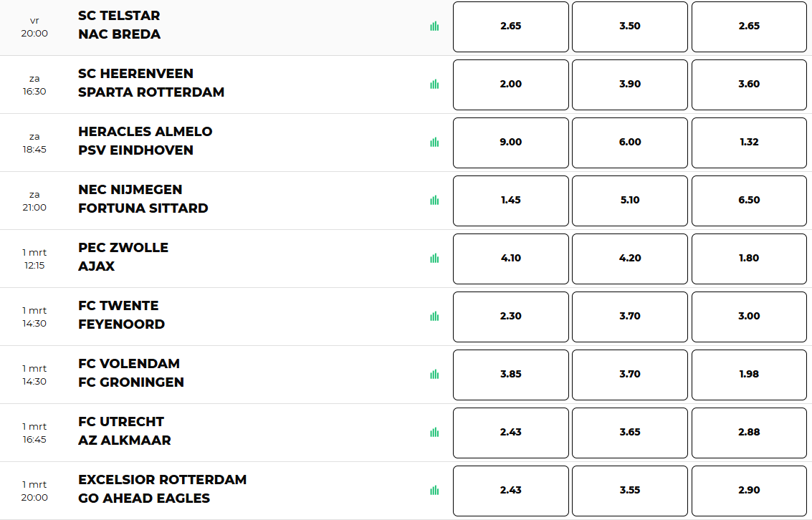Bet on NEC Nijmegen at 1.45
Image resolution: width=812 pixels, height=520 pixels.
coord(510,201)
